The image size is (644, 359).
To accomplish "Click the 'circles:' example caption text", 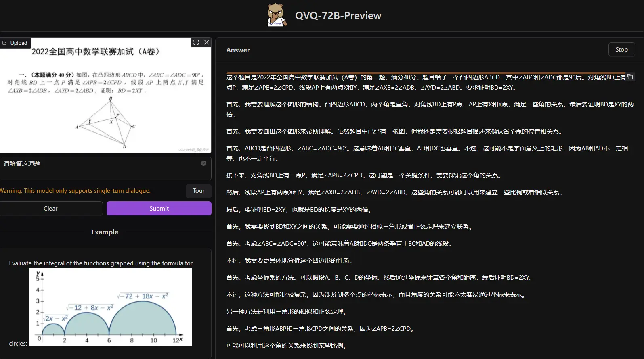I will 18,344.
